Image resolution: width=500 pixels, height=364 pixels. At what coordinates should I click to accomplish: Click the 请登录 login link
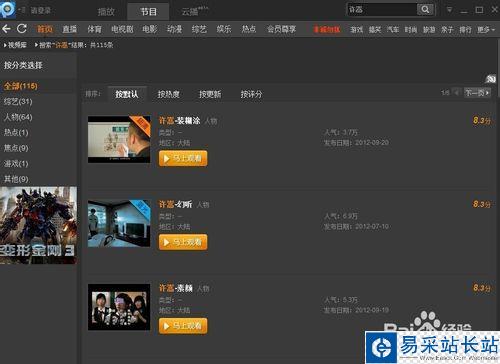pyautogui.click(x=40, y=10)
